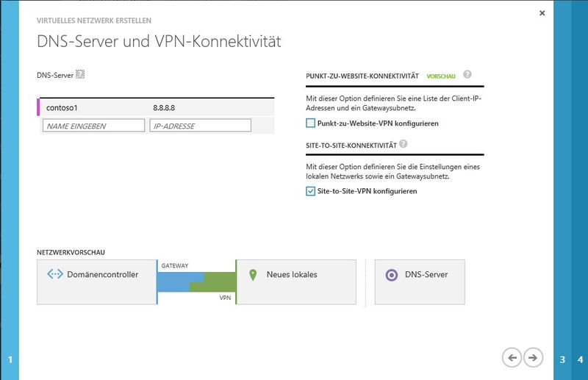
Task: Click the NETZWERKVORSCHAU heading
Action: [x=71, y=252]
